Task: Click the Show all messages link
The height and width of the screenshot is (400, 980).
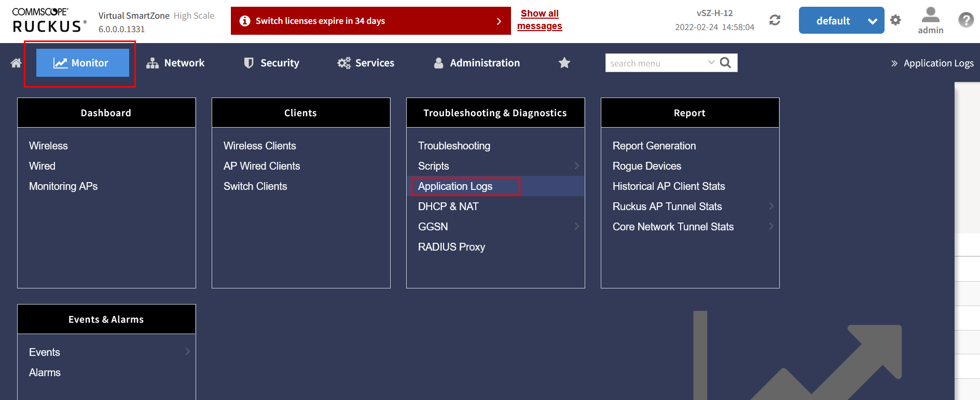Action: pyautogui.click(x=540, y=20)
